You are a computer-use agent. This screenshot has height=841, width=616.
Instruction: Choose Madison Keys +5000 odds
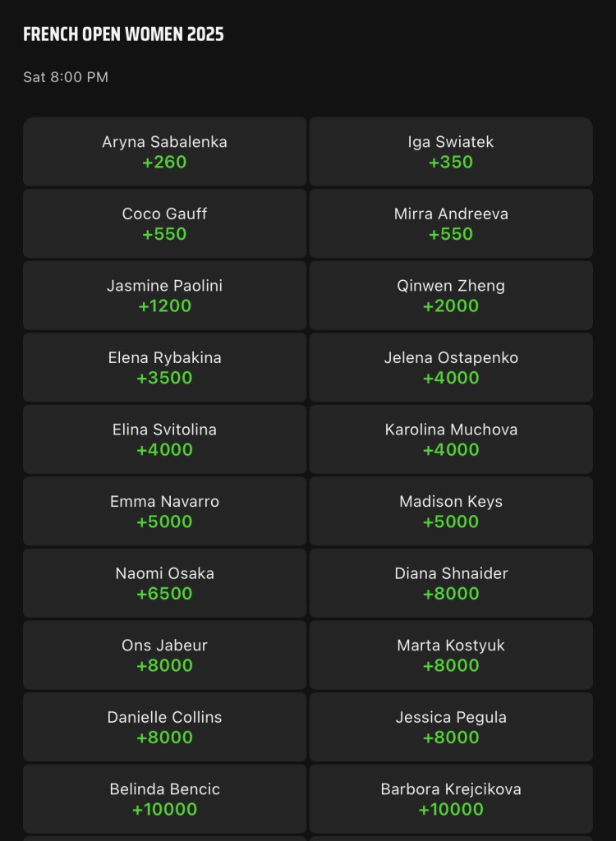[x=451, y=511]
